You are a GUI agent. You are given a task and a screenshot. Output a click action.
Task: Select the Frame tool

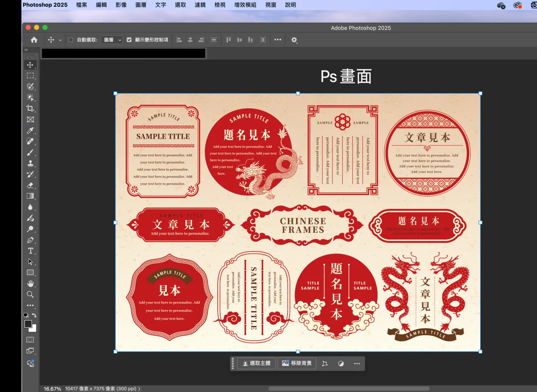(30, 120)
